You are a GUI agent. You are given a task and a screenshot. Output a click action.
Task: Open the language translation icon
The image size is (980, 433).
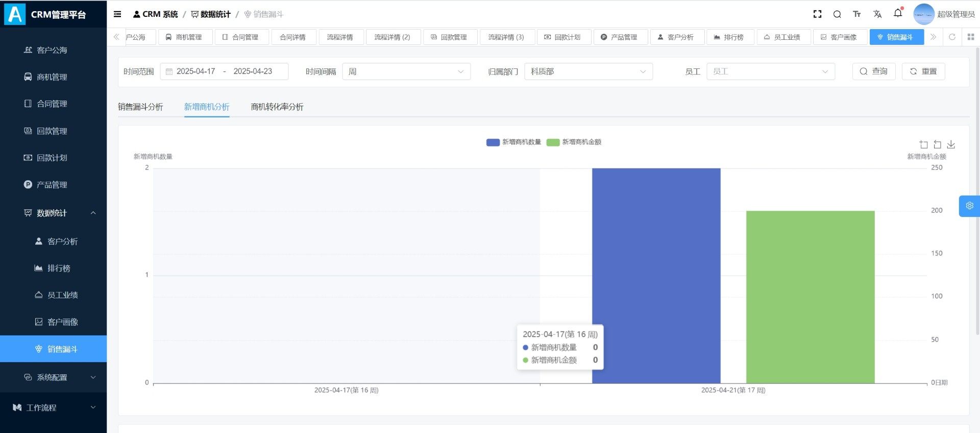click(x=877, y=14)
